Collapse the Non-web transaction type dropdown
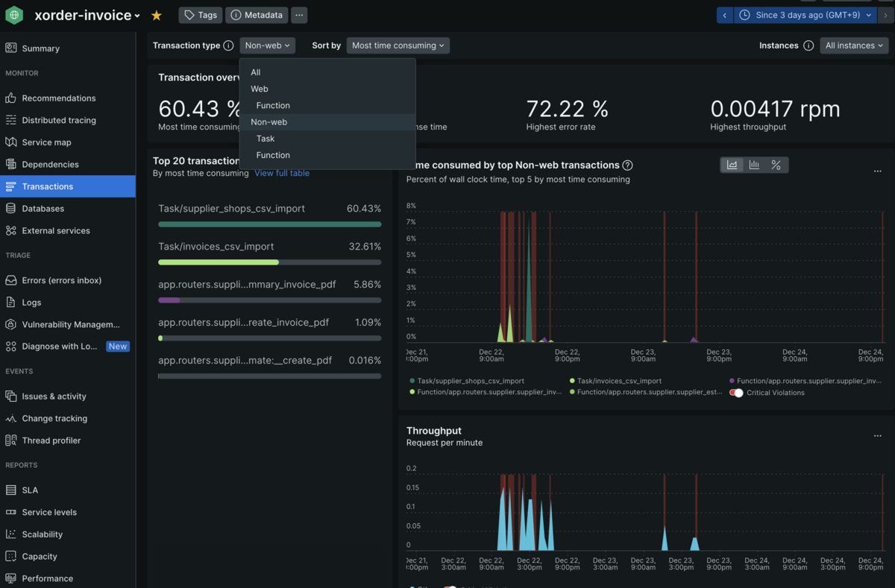895x588 pixels. click(268, 45)
